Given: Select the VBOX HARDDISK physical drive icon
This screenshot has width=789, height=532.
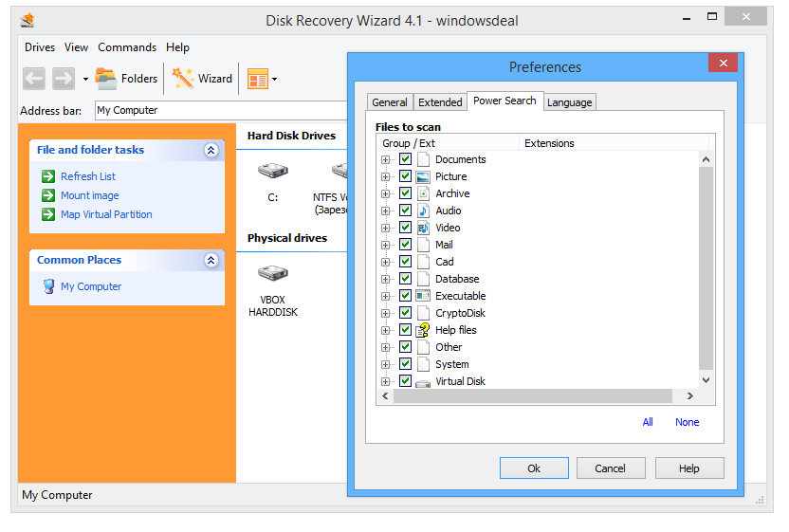Looking at the screenshot, I should click(273, 273).
